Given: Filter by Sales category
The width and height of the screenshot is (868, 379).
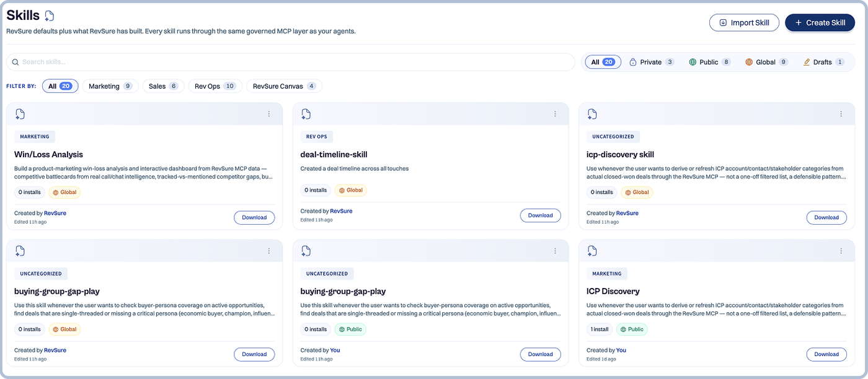Looking at the screenshot, I should click(x=163, y=86).
